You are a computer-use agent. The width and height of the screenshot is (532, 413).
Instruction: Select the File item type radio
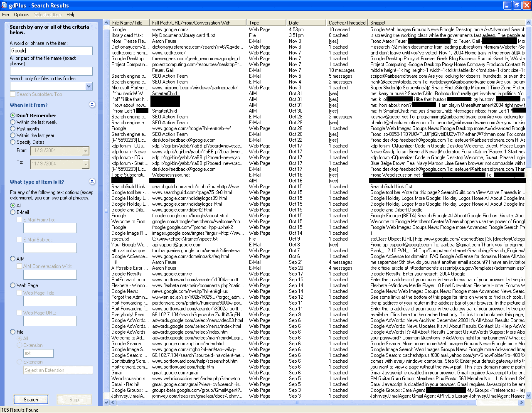click(12, 332)
